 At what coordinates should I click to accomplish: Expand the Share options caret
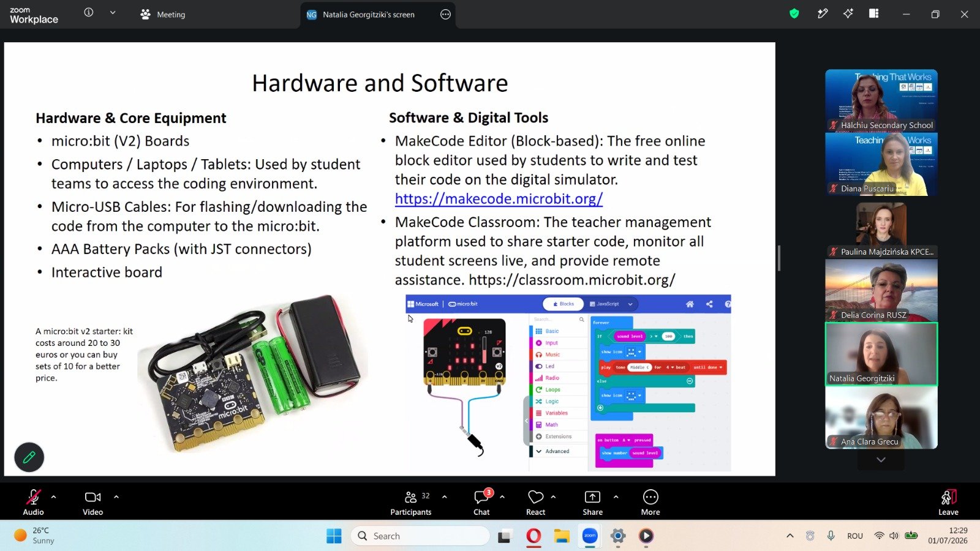(x=616, y=497)
